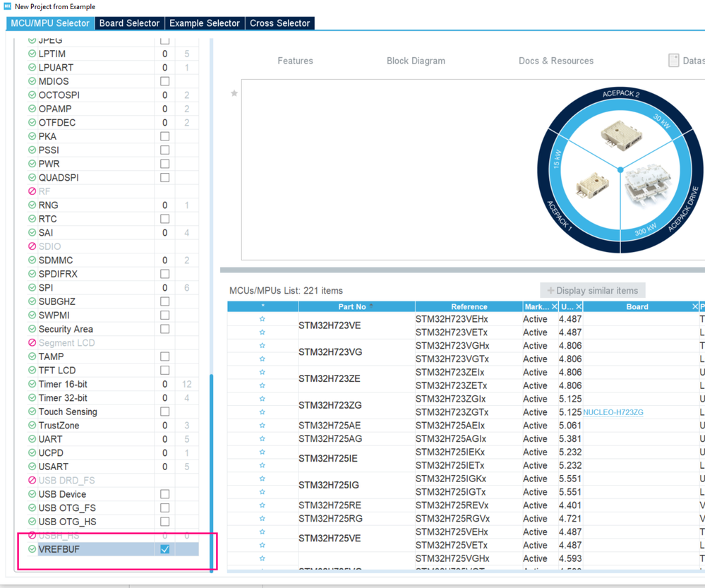The height and width of the screenshot is (588, 705).
Task: Check the PSSI peripheral checkbox
Action: [165, 150]
